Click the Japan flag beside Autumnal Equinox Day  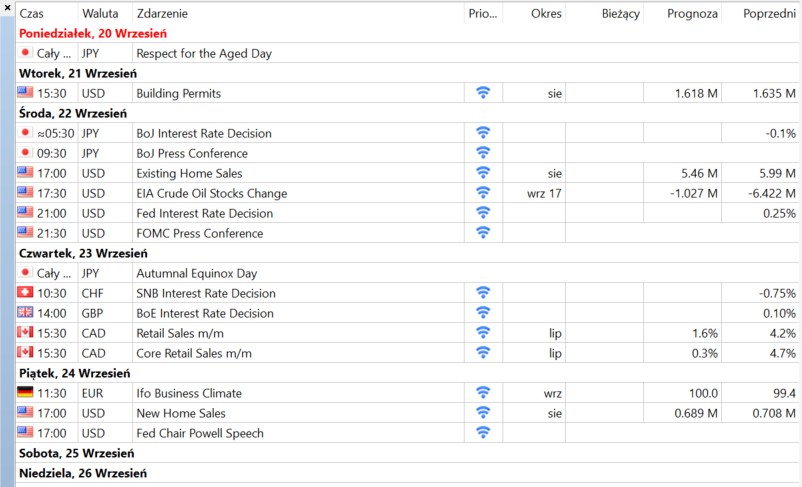[x=25, y=272]
